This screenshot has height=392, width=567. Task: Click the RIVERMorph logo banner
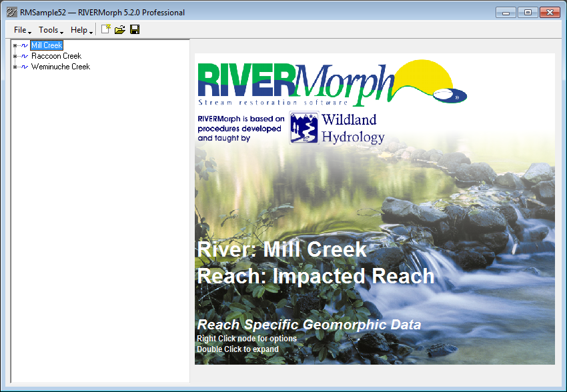(332, 83)
